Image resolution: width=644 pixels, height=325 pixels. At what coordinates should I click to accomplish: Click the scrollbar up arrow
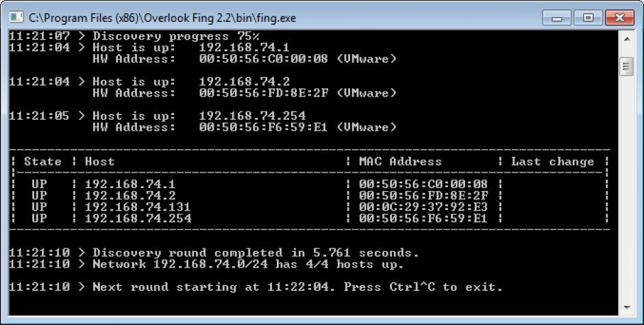(x=627, y=39)
